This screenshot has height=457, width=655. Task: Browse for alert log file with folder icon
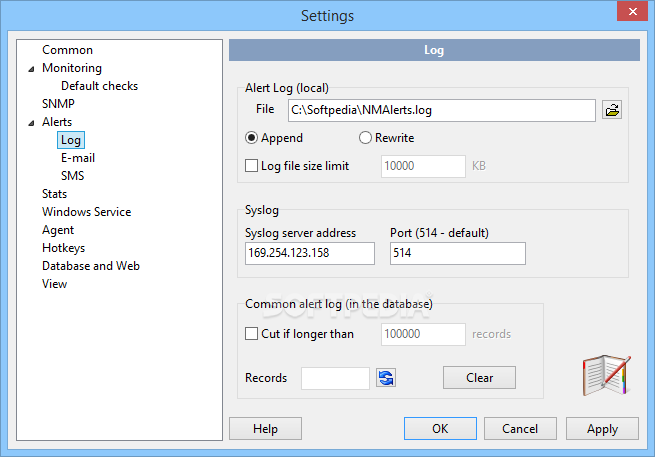612,110
